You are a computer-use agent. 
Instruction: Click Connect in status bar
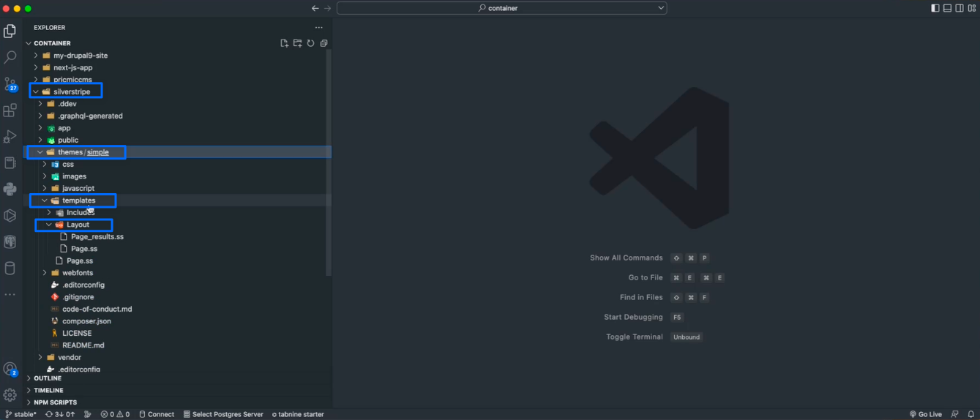click(x=157, y=414)
